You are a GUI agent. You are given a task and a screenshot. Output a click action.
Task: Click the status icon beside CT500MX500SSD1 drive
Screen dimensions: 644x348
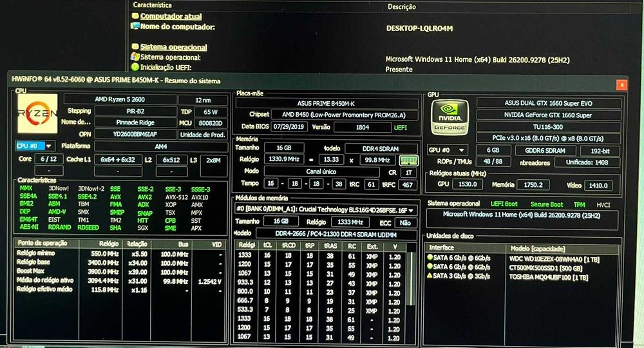pyautogui.click(x=430, y=267)
